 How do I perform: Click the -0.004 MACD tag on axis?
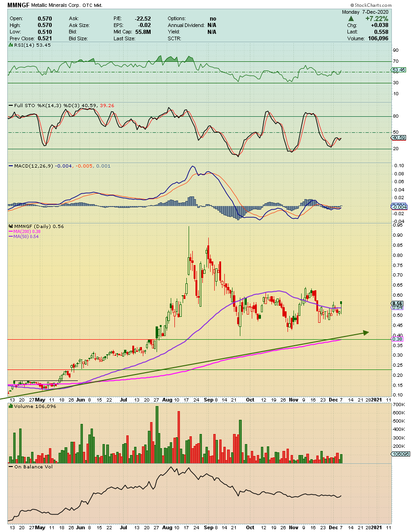[x=399, y=207]
